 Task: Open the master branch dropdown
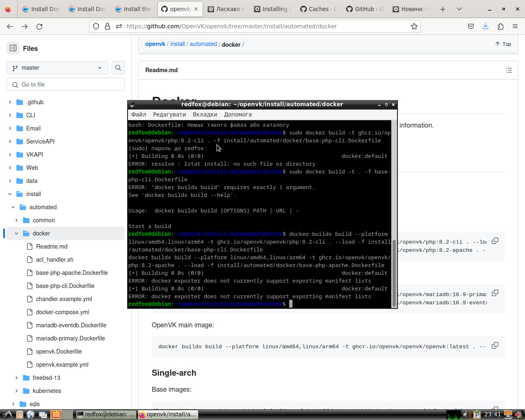(x=57, y=68)
